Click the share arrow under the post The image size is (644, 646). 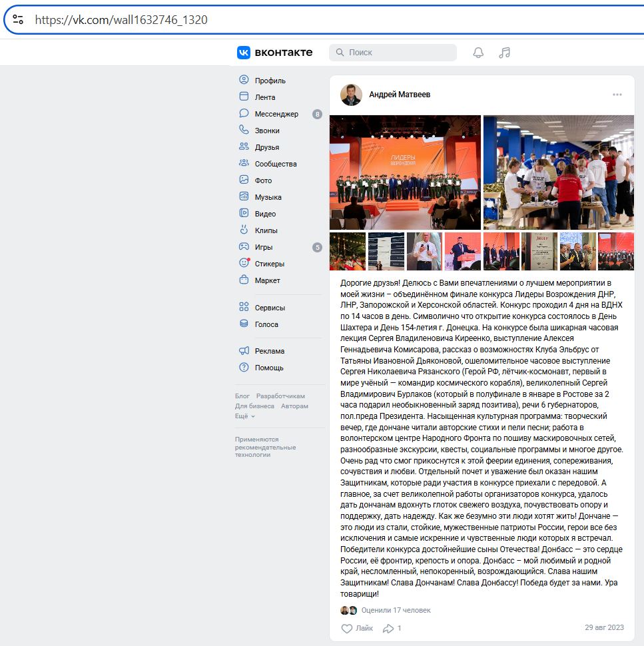388,628
